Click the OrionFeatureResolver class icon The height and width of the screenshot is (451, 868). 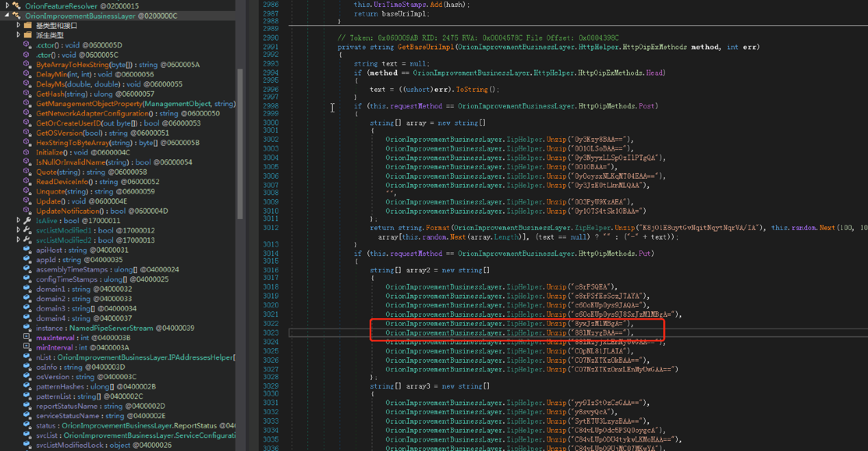tap(15, 5)
